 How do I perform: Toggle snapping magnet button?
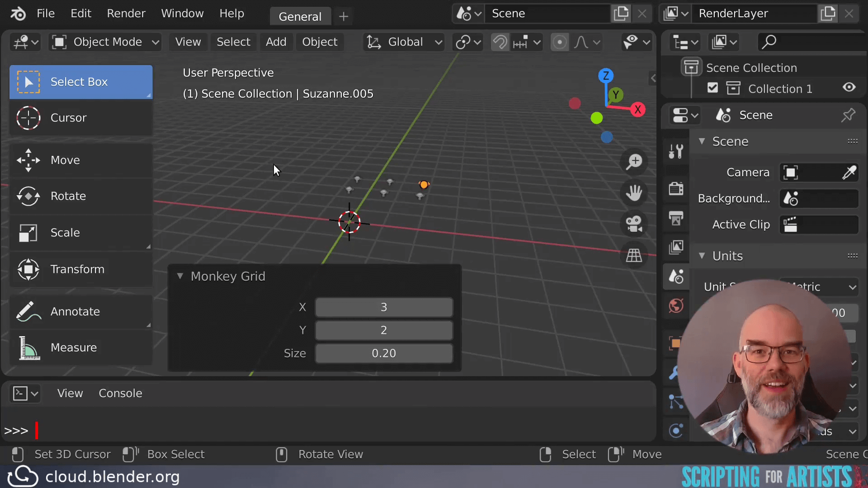pyautogui.click(x=500, y=42)
